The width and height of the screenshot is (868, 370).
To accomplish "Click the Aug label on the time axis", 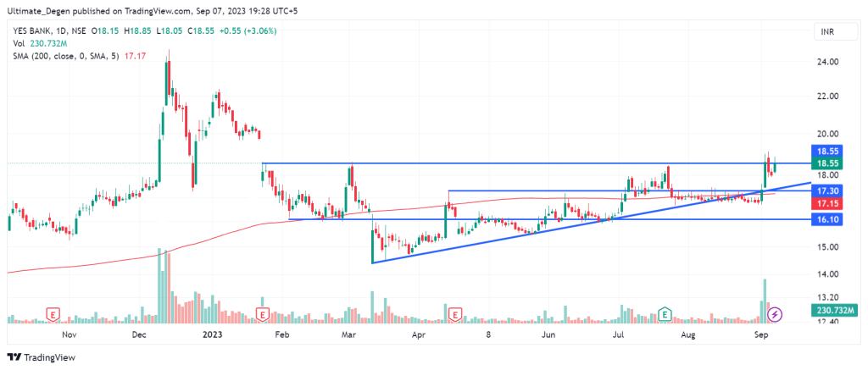I will click(688, 334).
